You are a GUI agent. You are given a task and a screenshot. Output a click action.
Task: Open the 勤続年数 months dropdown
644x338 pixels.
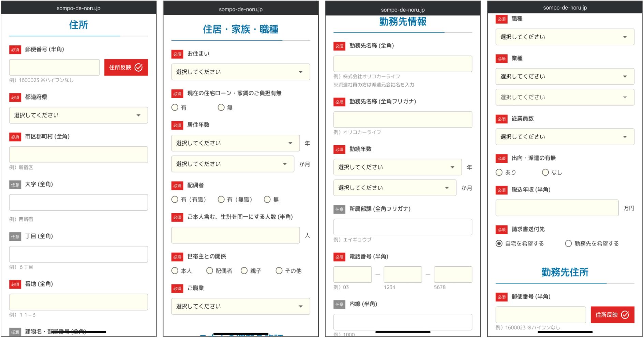tap(394, 188)
